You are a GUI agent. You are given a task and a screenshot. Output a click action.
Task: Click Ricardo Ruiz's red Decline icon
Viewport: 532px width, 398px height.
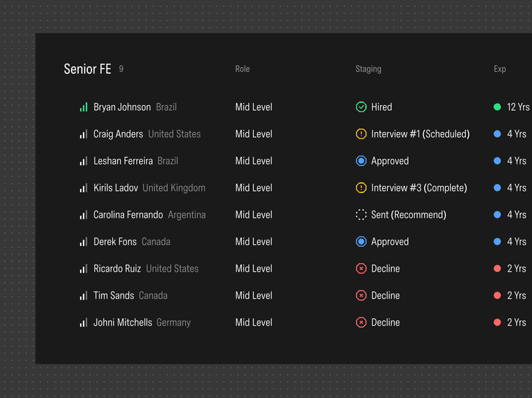pyautogui.click(x=361, y=269)
